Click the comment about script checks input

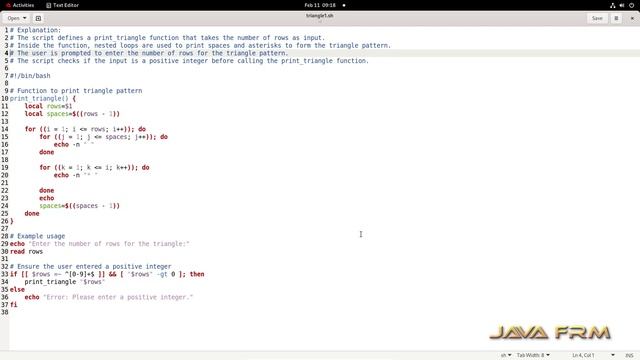189,61
